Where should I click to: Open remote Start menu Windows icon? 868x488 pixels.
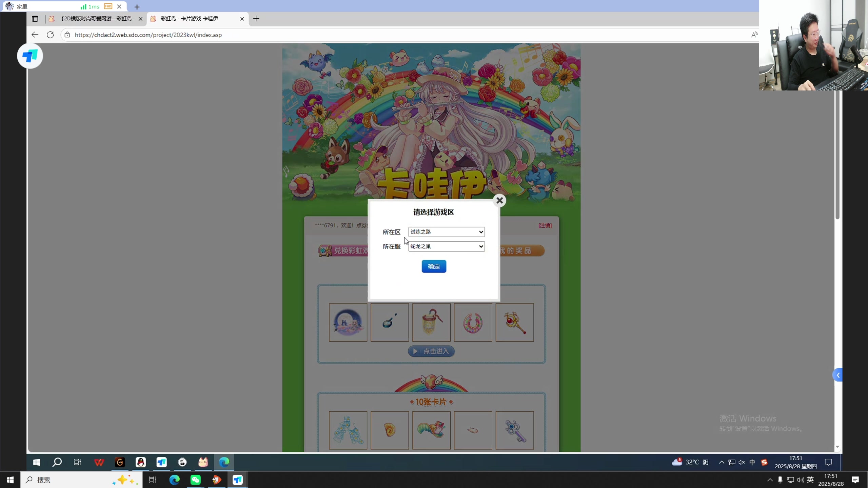pyautogui.click(x=36, y=462)
